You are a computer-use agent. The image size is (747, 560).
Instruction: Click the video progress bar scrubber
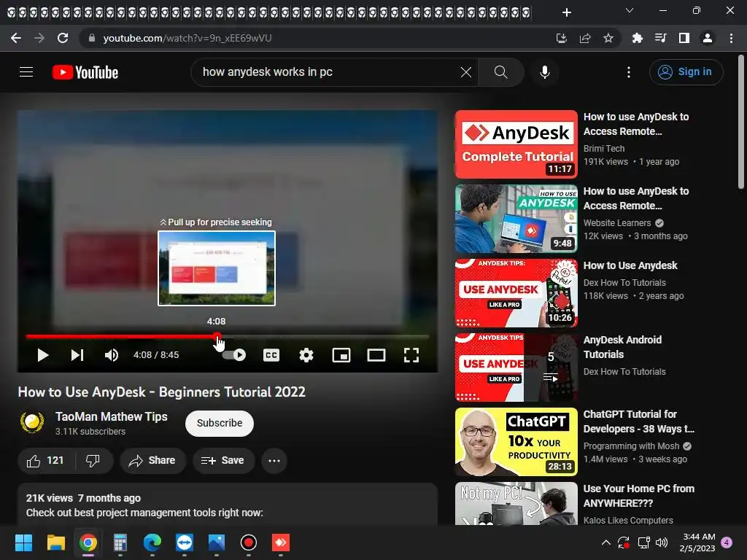(x=217, y=336)
